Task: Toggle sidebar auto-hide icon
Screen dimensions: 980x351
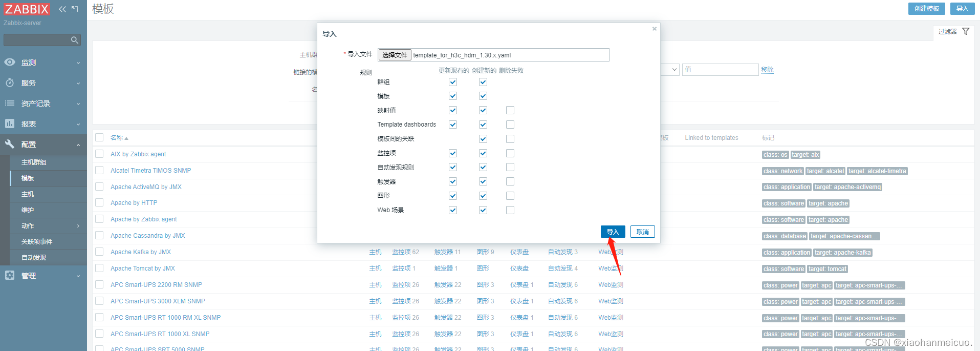Action: click(x=75, y=9)
